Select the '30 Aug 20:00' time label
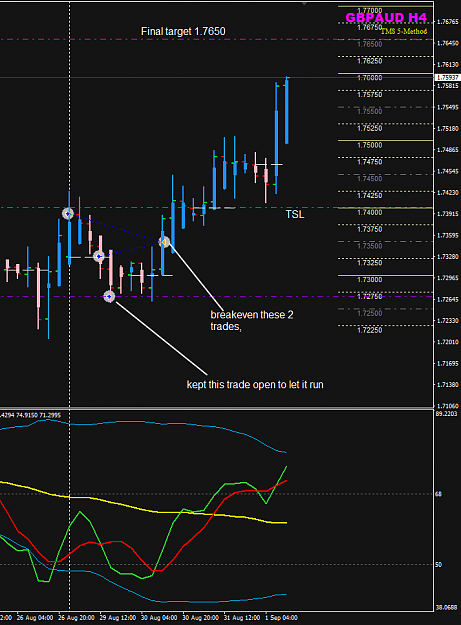The image size is (461, 625). [x=200, y=618]
